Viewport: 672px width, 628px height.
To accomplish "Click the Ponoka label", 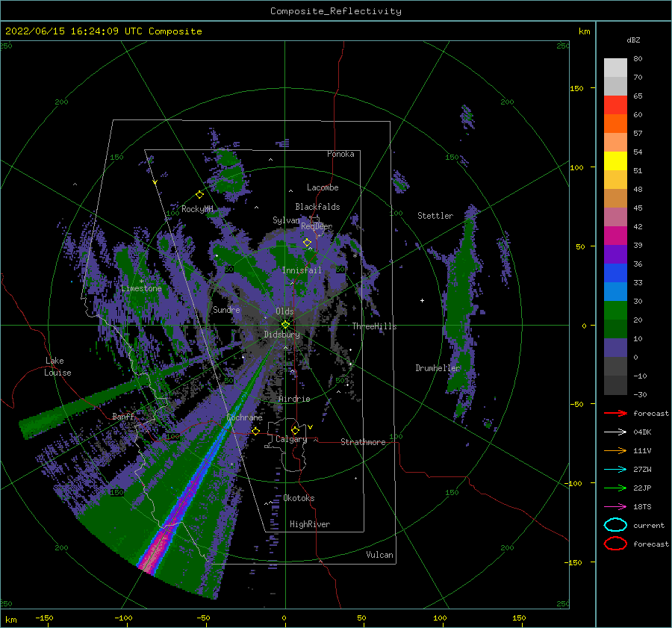I will click(340, 154).
